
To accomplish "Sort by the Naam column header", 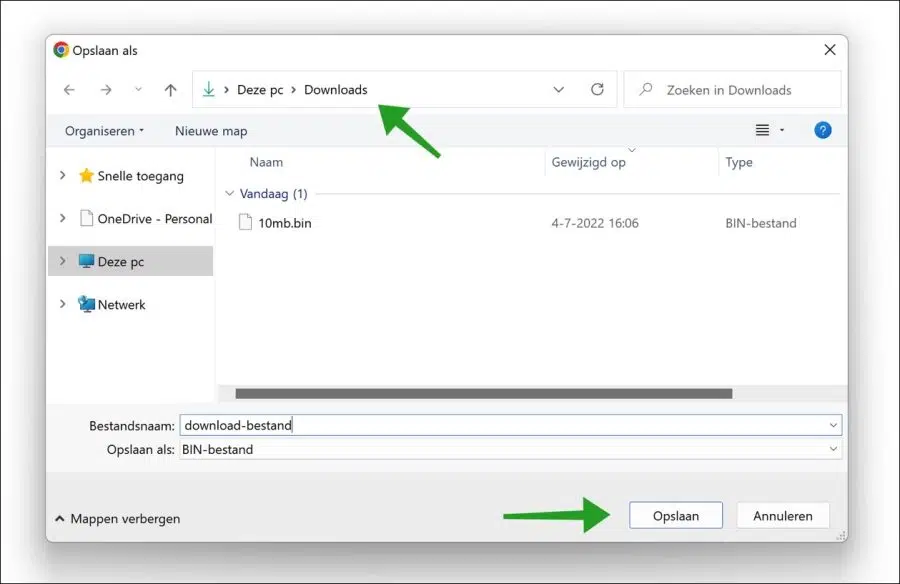I will coord(266,162).
